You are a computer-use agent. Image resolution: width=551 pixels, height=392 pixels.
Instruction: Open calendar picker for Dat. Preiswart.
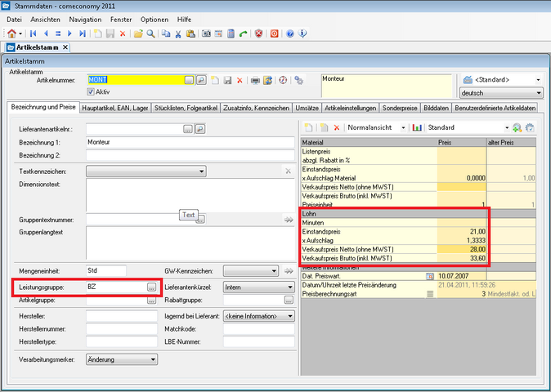click(x=429, y=277)
